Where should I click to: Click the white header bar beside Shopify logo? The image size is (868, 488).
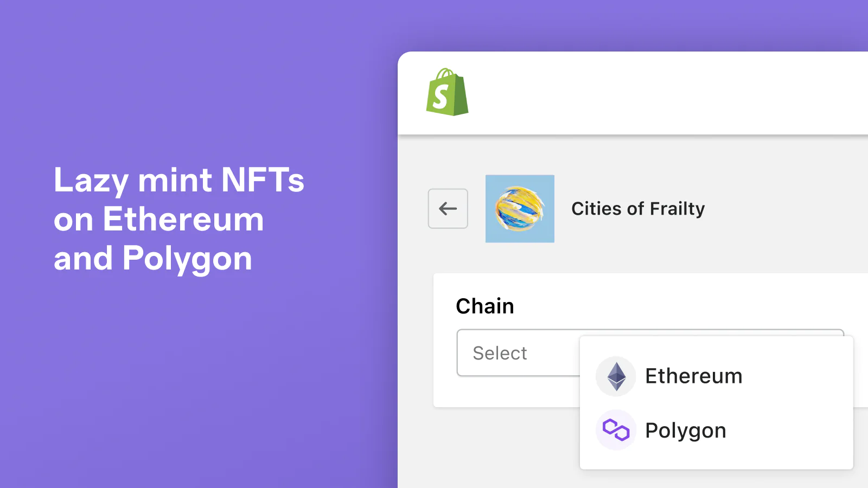(651, 93)
